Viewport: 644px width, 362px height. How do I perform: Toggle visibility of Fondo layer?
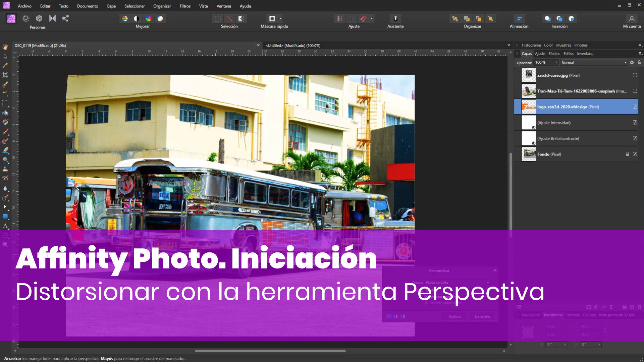click(635, 154)
